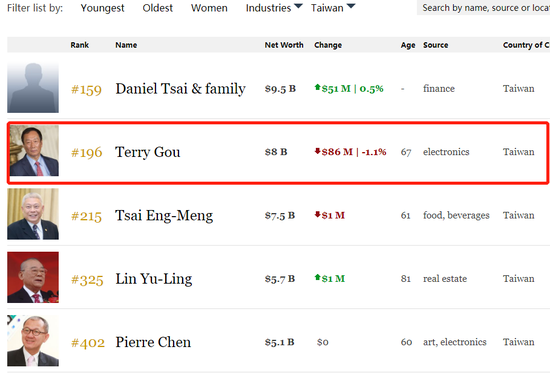The height and width of the screenshot is (373, 550).
Task: Filter list by Youngest
Action: click(102, 8)
